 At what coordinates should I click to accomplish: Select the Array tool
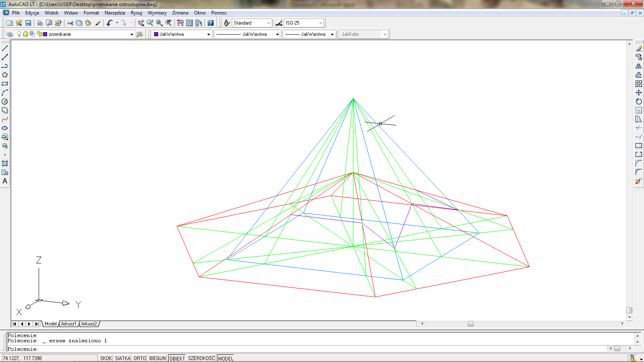click(639, 84)
